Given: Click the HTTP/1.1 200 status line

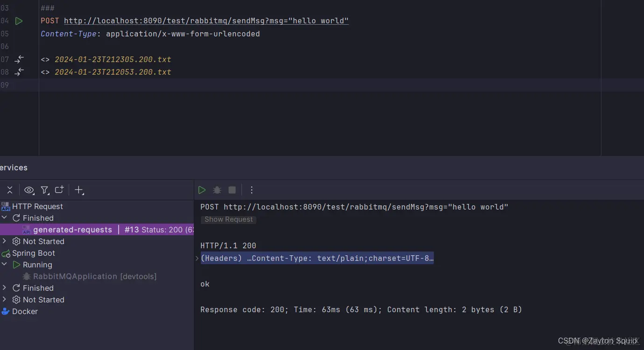Looking at the screenshot, I should 228,245.
